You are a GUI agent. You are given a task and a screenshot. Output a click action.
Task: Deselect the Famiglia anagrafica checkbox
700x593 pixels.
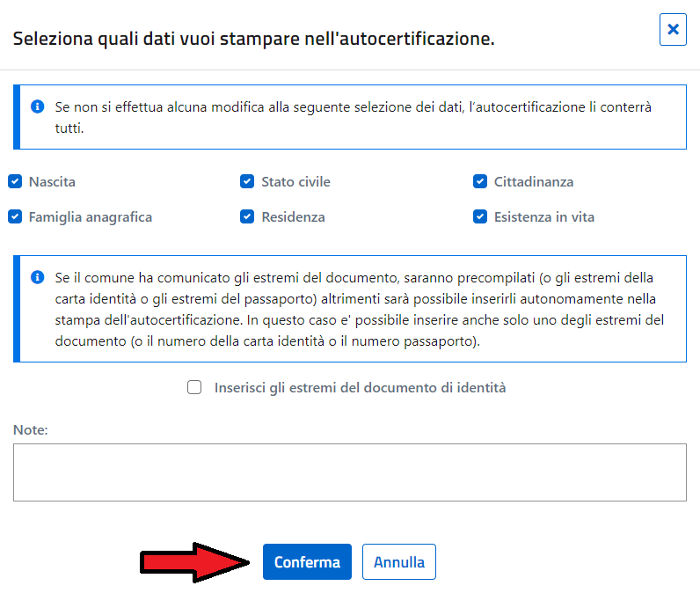point(15,216)
